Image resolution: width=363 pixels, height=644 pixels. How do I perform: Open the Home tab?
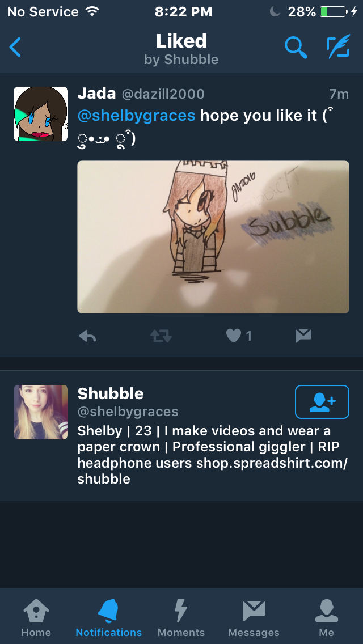[36, 617]
